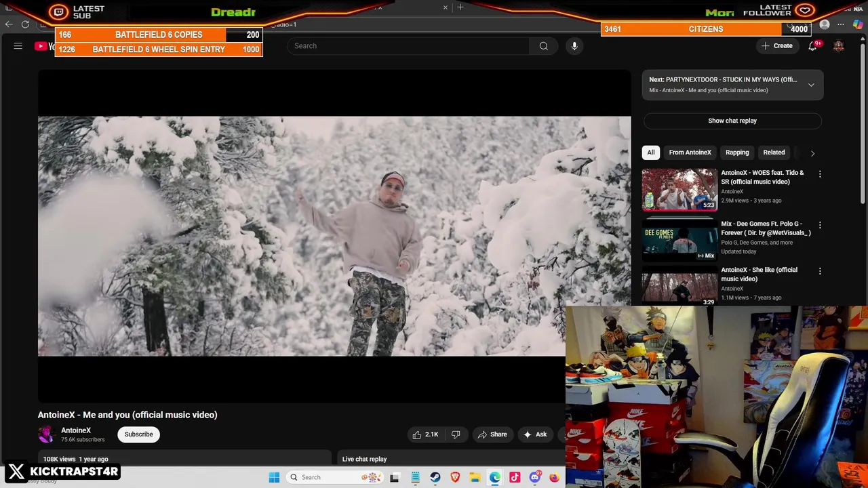The image size is (868, 488).
Task: Open the Copilot sidebar icon
Action: (x=858, y=24)
